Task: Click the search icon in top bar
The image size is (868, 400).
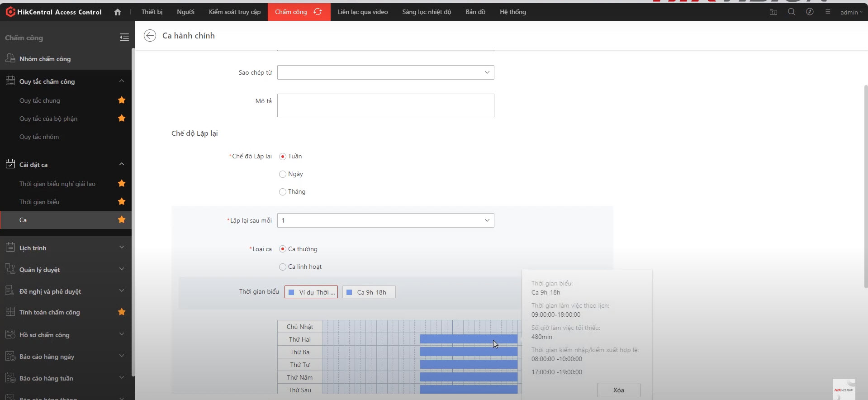Action: point(791,12)
